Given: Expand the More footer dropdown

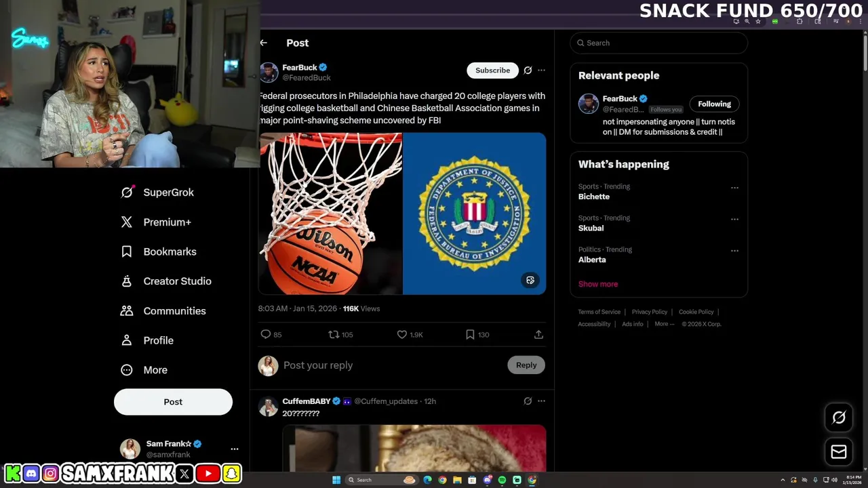Looking at the screenshot, I should pyautogui.click(x=665, y=324).
